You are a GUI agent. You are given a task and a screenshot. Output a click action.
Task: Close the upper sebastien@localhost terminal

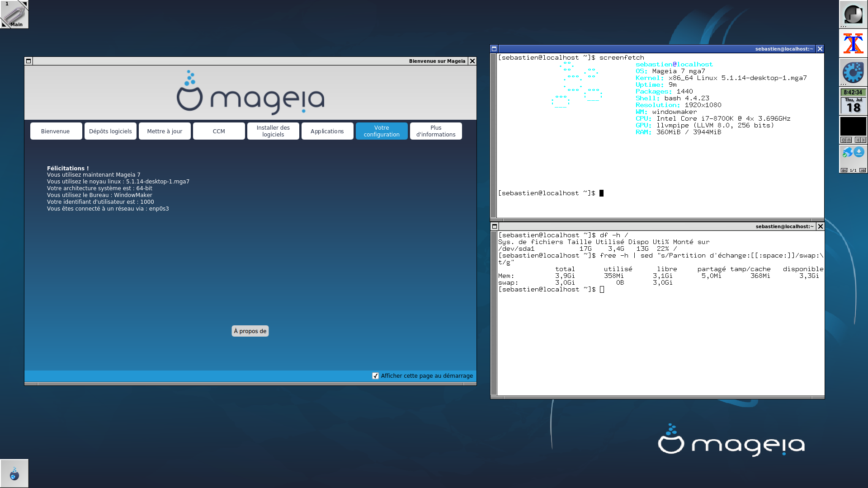tap(820, 49)
